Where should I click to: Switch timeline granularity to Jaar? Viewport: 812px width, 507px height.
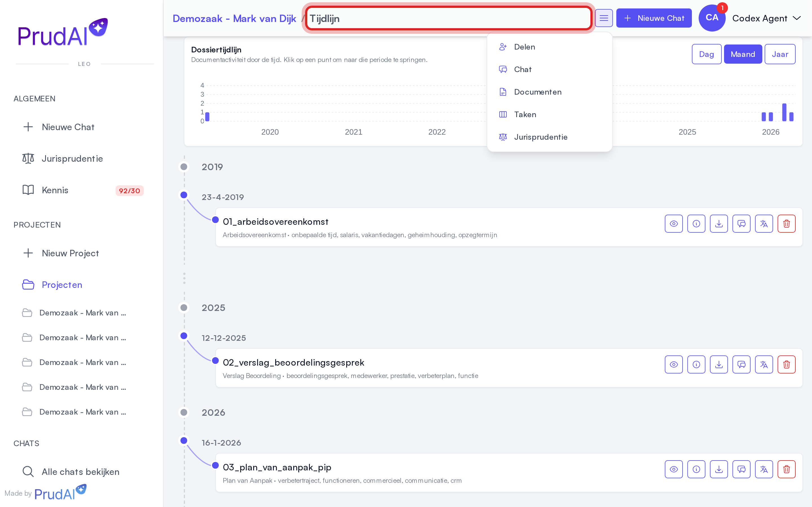(780, 54)
